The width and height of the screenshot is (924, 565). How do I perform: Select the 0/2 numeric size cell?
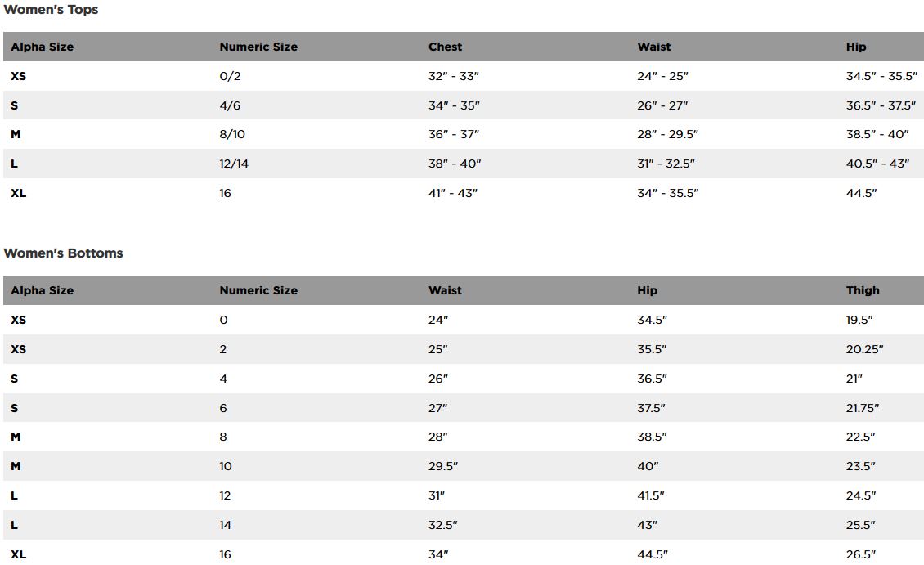tap(230, 76)
